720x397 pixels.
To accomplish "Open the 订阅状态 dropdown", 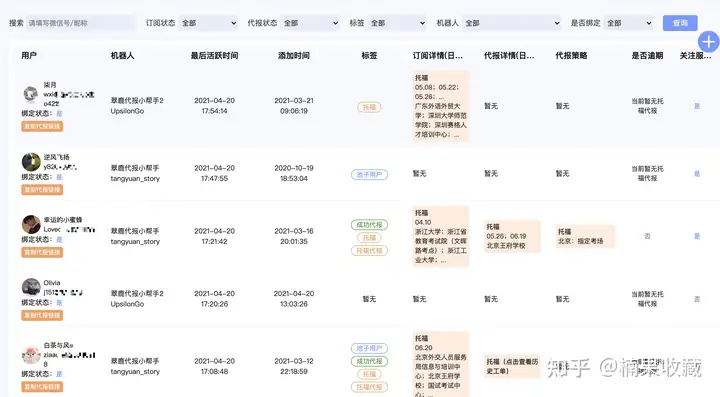I will (208, 23).
